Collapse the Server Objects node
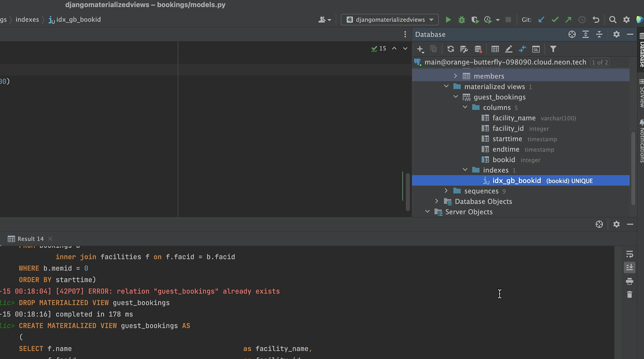The width and height of the screenshot is (644, 359). tap(427, 212)
